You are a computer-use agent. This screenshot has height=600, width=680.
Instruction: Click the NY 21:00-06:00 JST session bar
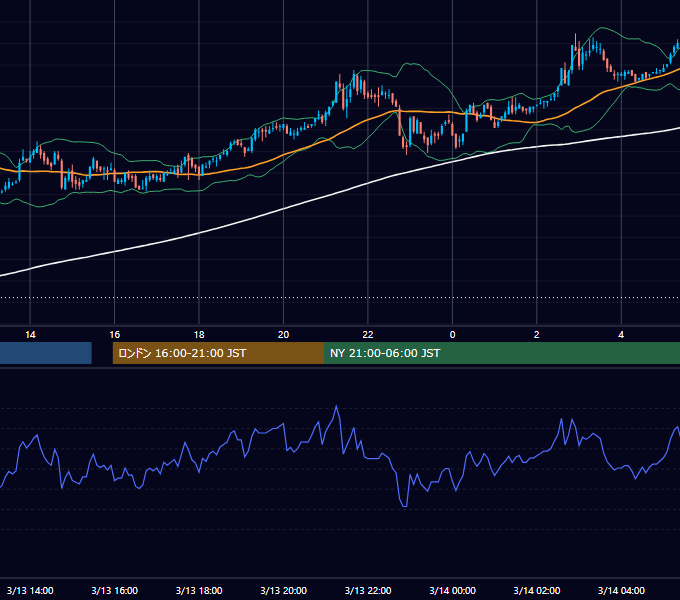502,353
